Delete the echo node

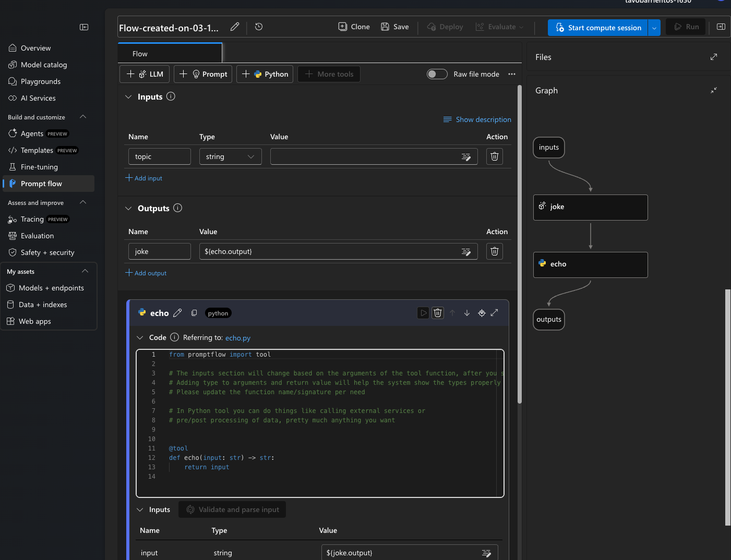438,313
